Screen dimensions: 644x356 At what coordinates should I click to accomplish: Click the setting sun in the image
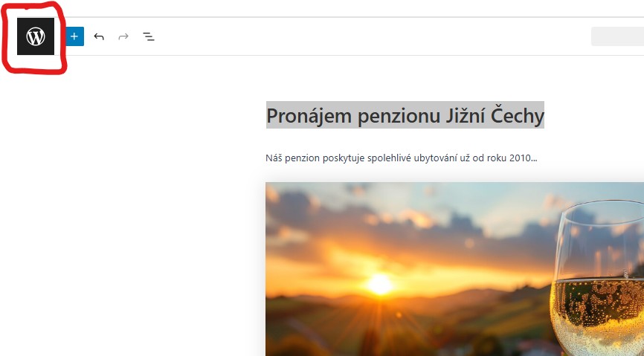point(380,284)
